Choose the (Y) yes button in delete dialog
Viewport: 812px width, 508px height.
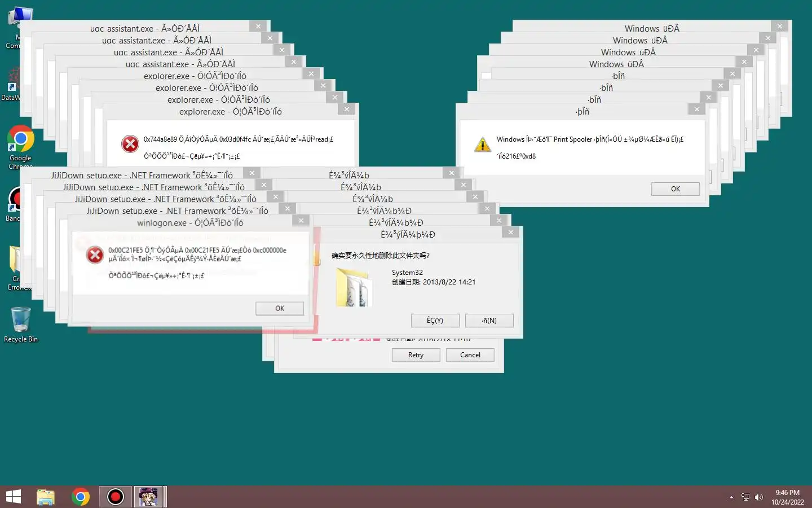[x=435, y=321]
